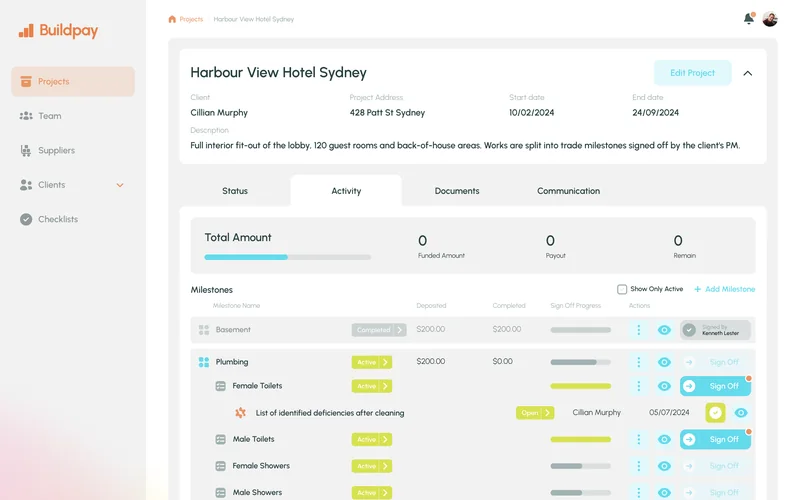Open the Male Toilets three-dot actions menu
800x500 pixels.
[x=638, y=439]
